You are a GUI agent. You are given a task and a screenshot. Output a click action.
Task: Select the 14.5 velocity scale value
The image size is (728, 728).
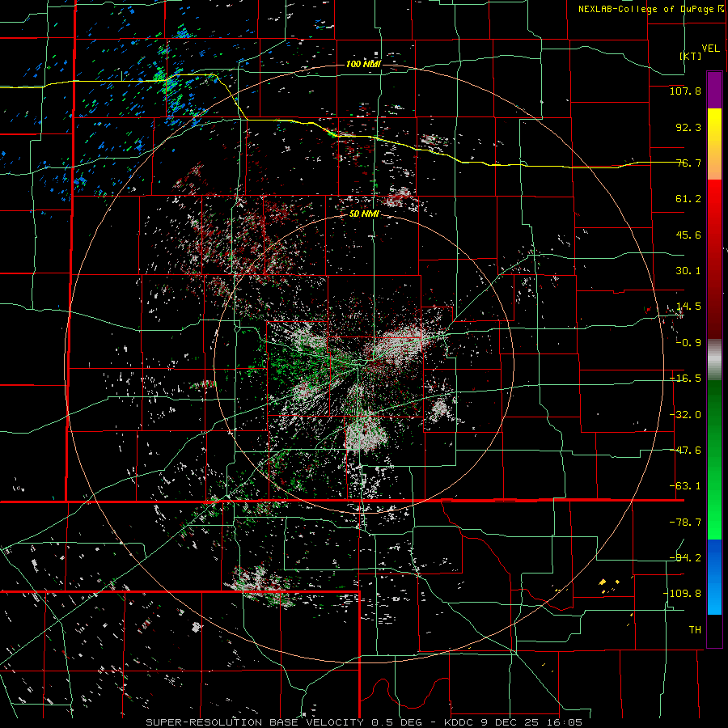coord(688,307)
